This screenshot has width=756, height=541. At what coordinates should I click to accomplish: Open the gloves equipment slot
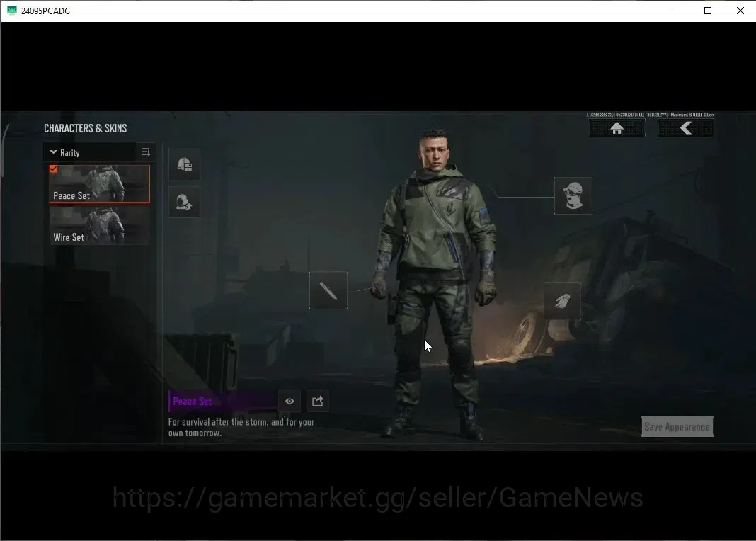coord(562,301)
